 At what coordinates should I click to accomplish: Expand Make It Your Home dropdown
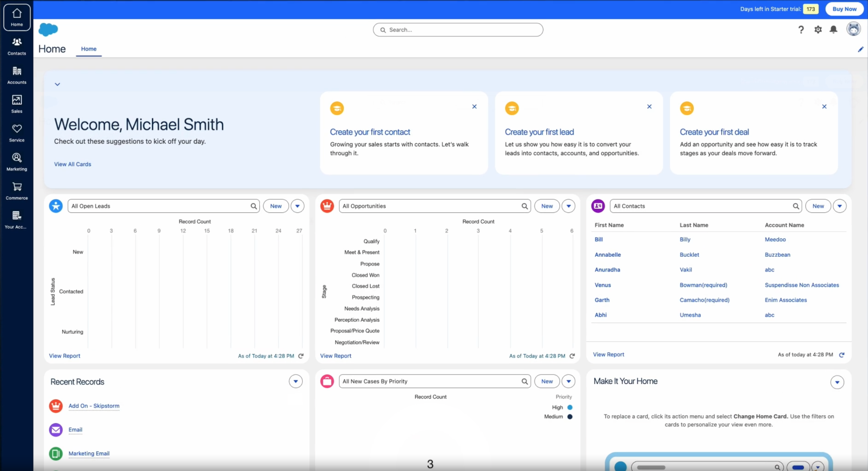click(837, 382)
